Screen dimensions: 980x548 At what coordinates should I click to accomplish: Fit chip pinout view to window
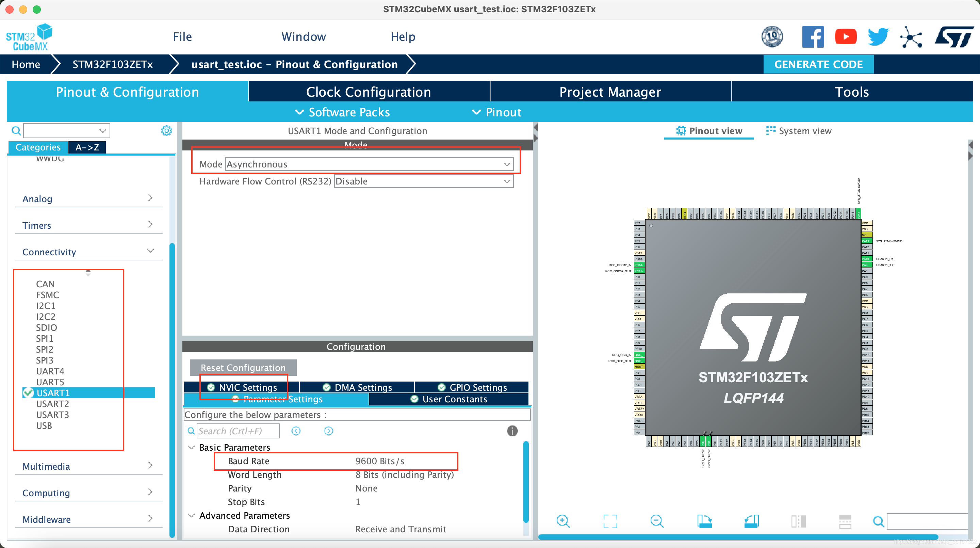[610, 521]
